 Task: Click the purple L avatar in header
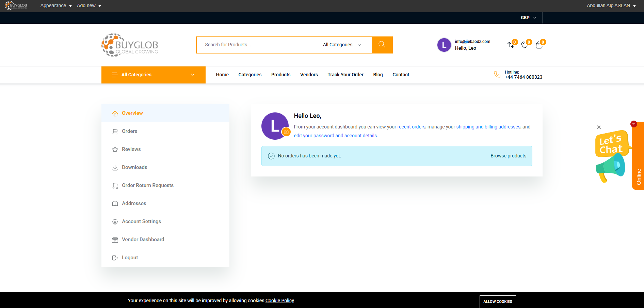tap(444, 45)
